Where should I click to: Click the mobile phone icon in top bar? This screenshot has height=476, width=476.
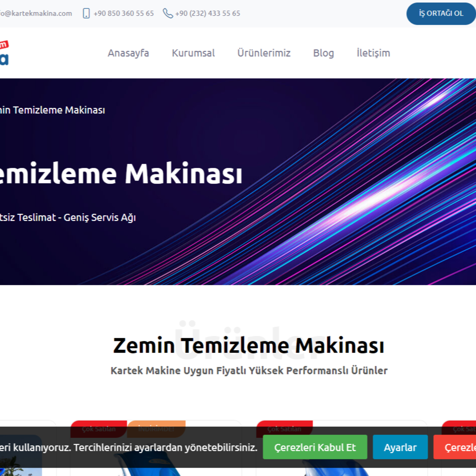[x=86, y=13]
